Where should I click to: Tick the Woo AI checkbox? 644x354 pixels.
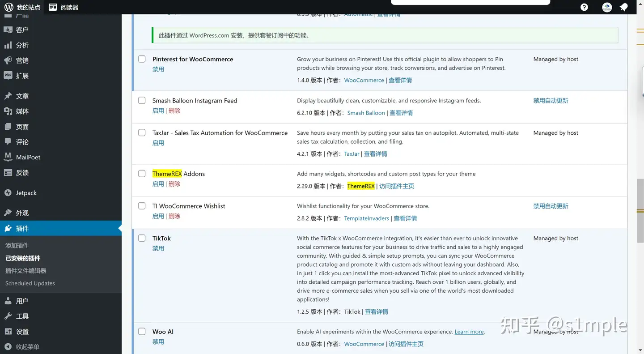tap(142, 332)
